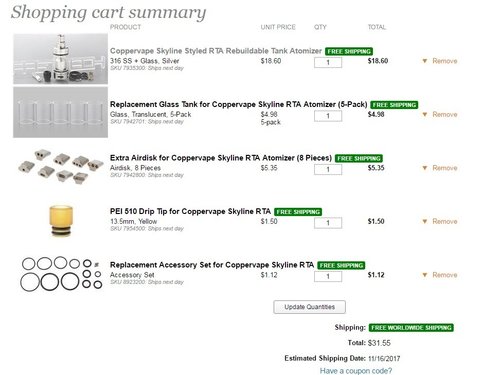Click the arrow icon beside the Accessory Set Remove link

(x=425, y=275)
